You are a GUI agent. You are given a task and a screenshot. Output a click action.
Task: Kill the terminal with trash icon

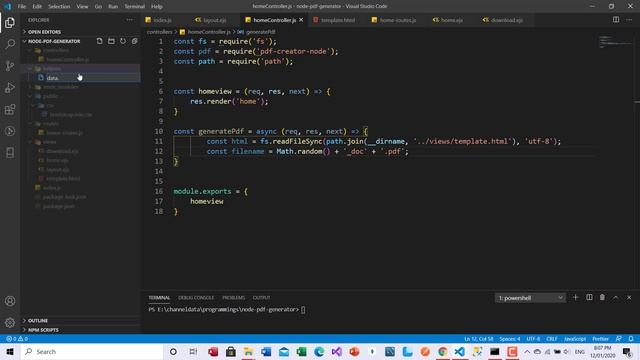click(602, 298)
